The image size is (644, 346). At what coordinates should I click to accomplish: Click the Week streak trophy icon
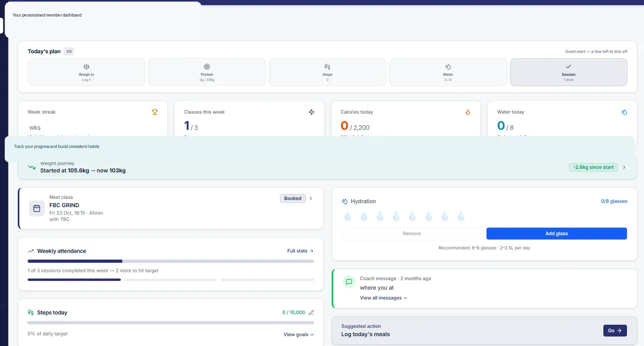(x=155, y=112)
